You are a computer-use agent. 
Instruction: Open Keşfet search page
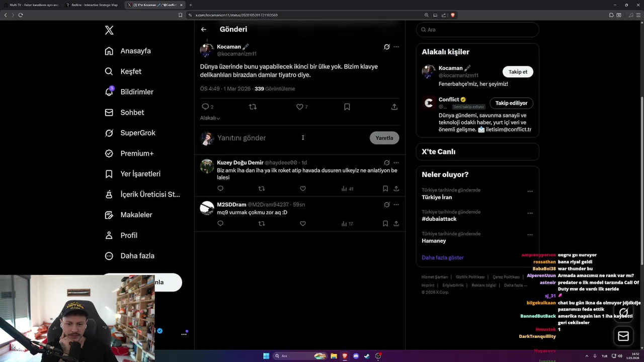coord(123,71)
